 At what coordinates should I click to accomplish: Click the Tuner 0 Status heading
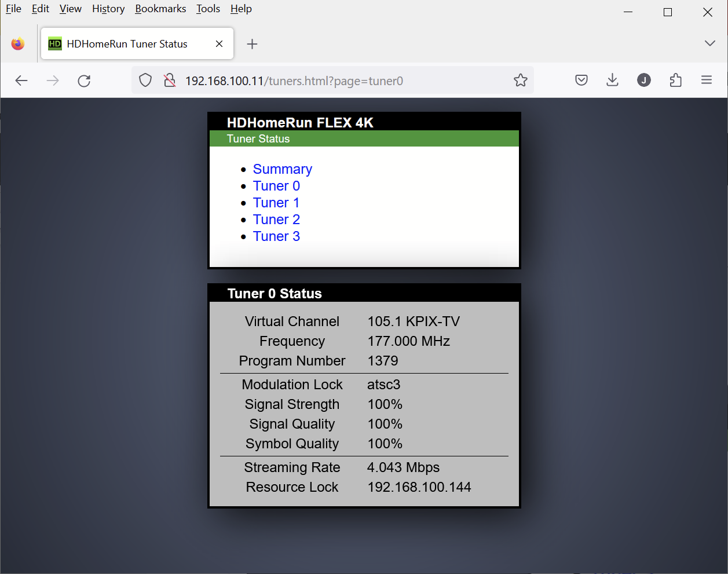point(275,294)
